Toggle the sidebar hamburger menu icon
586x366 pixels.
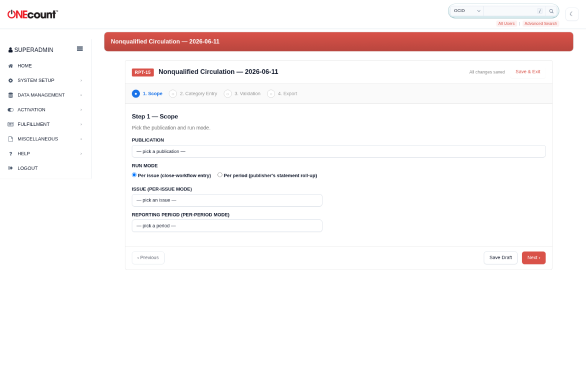[80, 49]
